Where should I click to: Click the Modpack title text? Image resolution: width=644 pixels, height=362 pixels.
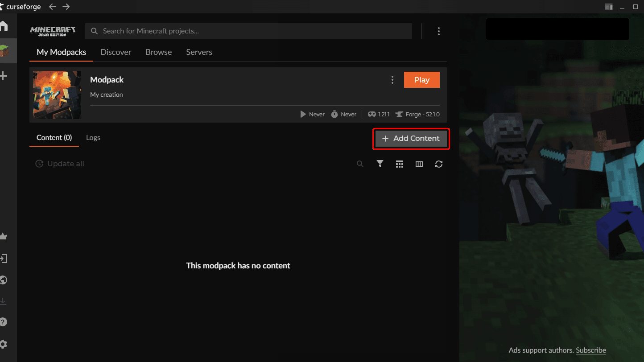pos(107,80)
